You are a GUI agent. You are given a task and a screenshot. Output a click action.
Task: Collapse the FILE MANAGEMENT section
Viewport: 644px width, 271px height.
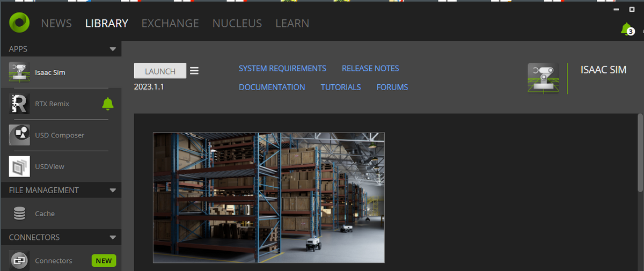tap(113, 190)
